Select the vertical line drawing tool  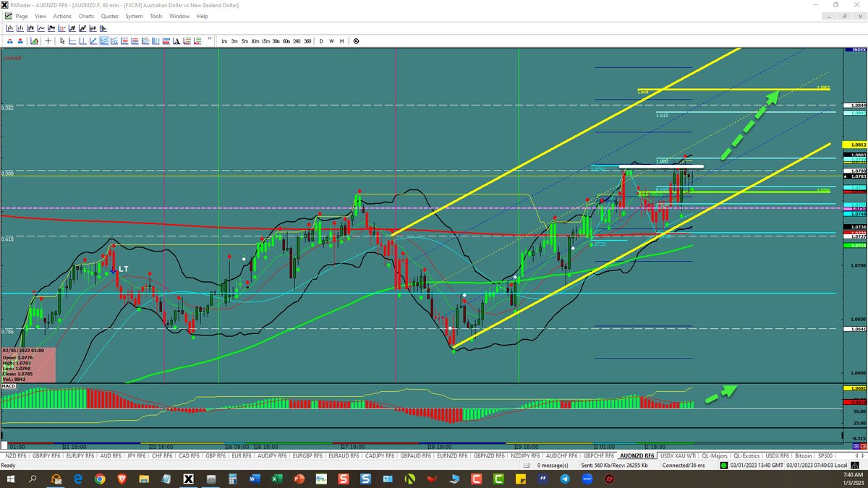click(x=83, y=41)
